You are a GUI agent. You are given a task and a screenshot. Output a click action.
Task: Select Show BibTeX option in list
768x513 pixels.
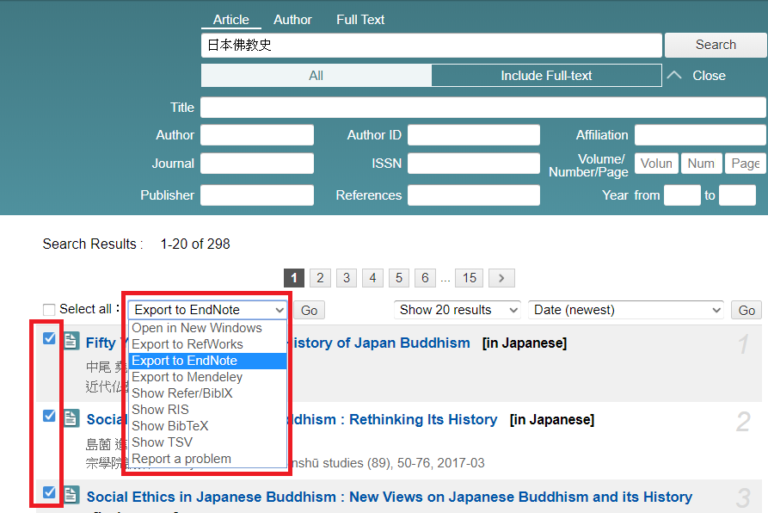tap(170, 426)
